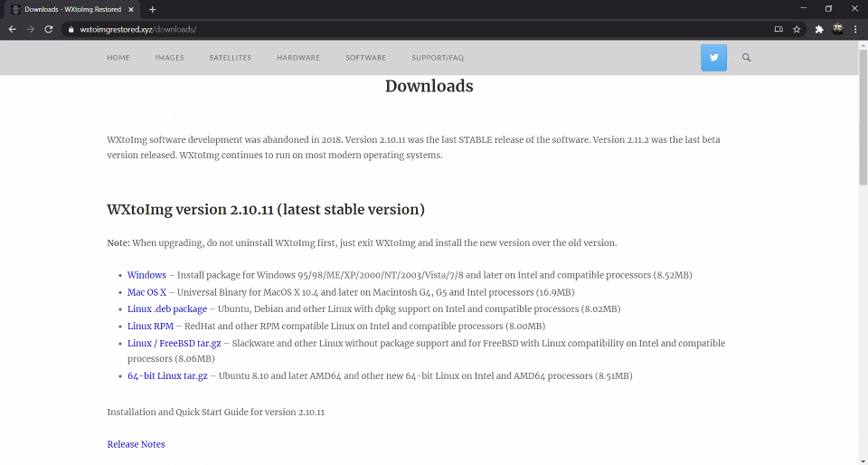Screen dimensions: 868x465
Task: Download the Mac OS X version
Action: coord(146,292)
